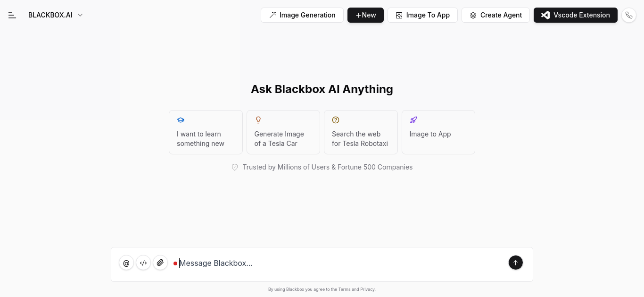Choose the 'Generate Image of a Tesla Car' card
644x297 pixels.
click(x=283, y=132)
